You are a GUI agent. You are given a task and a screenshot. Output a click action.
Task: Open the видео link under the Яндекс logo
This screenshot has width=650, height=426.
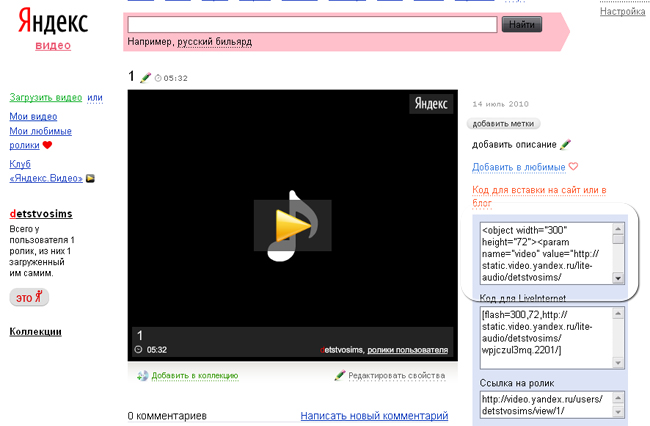click(53, 45)
